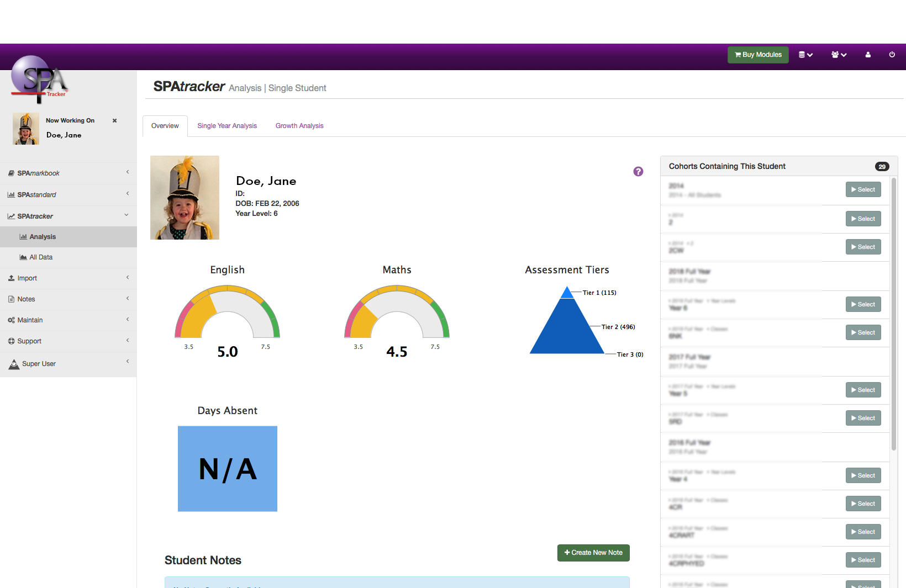Click the English gauge chart
This screenshot has width=906, height=588.
tap(228, 312)
